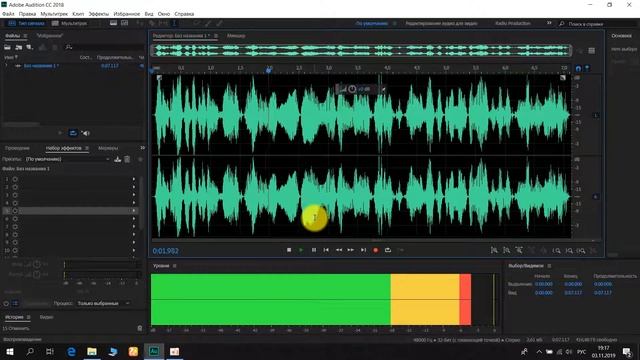Toggle power for effects rack slot 10
Screen dimensions: 640x360
tap(15, 251)
